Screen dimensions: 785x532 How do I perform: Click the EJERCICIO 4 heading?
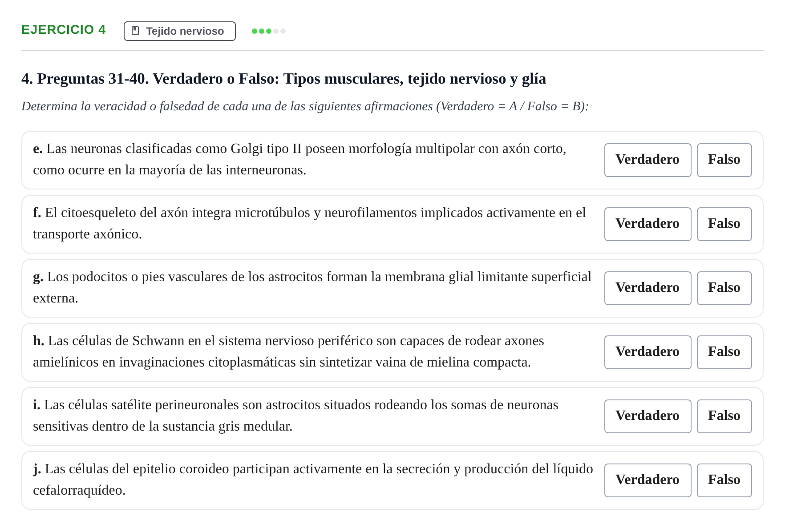[x=64, y=30]
